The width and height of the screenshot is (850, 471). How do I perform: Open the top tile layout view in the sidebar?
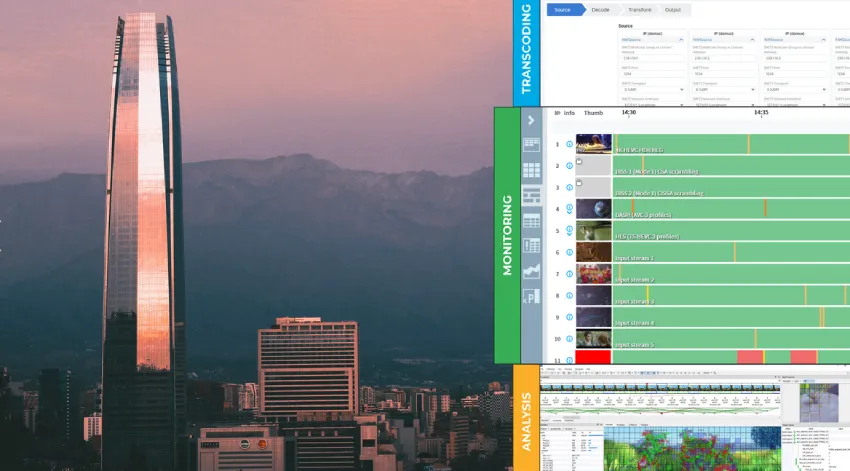click(531, 146)
